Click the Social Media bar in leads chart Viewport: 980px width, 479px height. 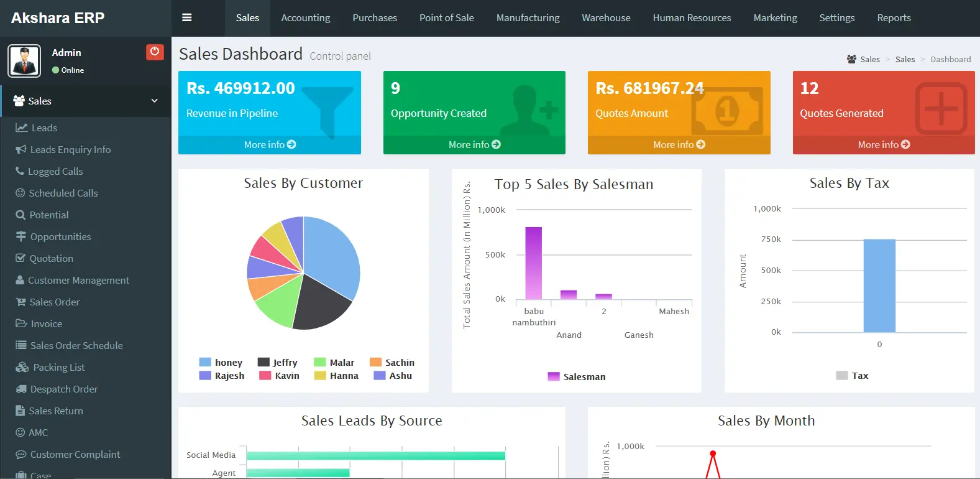coord(376,455)
